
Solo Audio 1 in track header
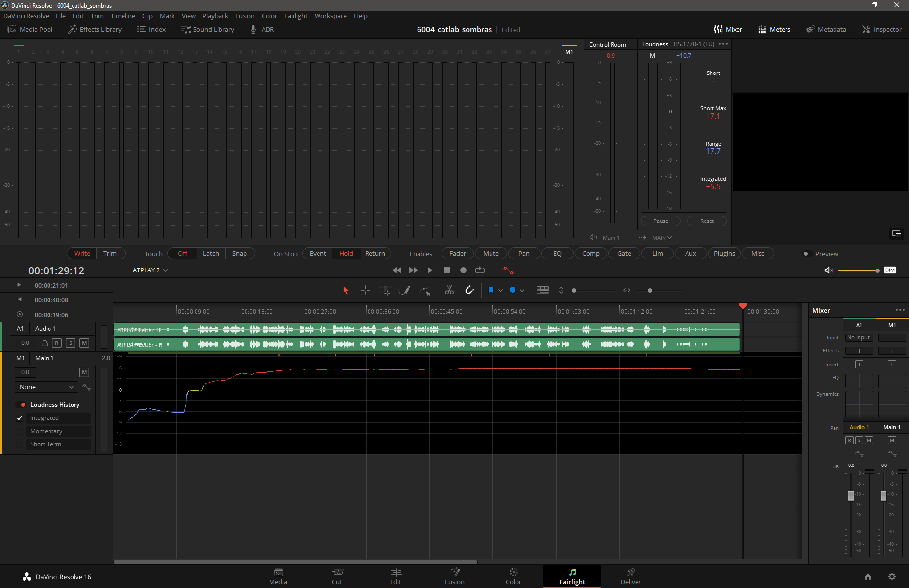(71, 343)
